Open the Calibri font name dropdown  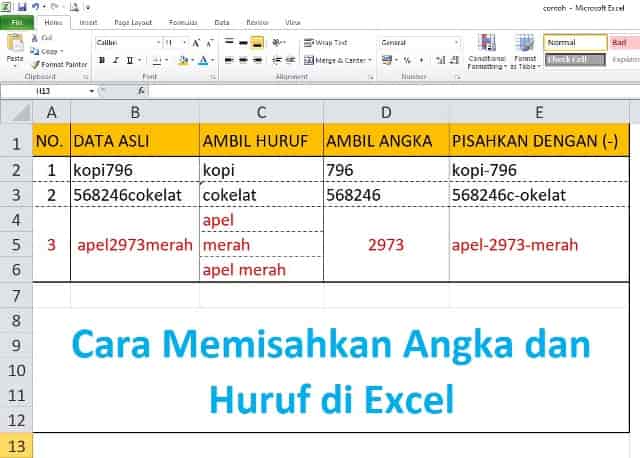pyautogui.click(x=158, y=43)
